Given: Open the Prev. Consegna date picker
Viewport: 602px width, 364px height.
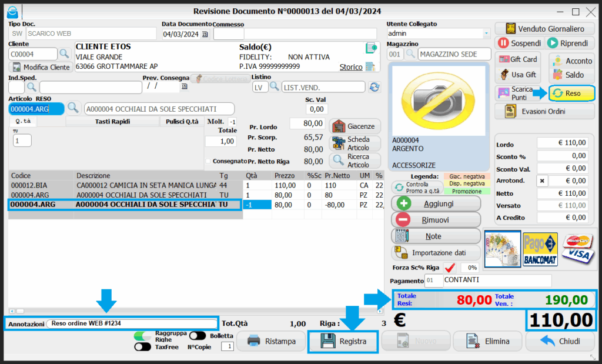Looking at the screenshot, I should click(184, 87).
